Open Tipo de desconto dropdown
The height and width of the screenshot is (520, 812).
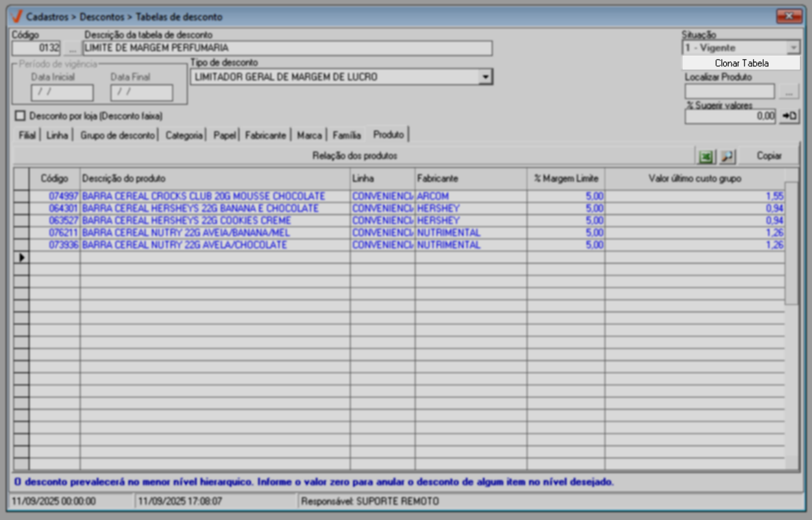486,77
